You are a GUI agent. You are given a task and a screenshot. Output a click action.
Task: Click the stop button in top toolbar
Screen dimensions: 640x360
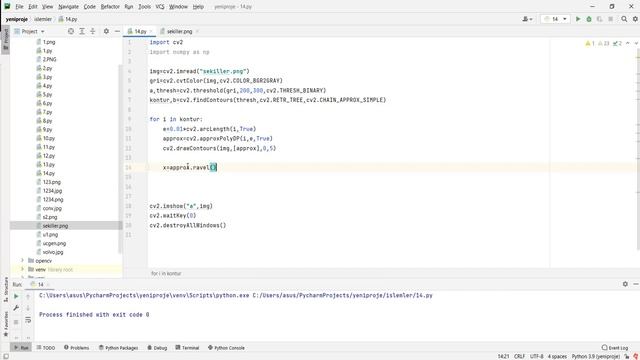[611, 19]
